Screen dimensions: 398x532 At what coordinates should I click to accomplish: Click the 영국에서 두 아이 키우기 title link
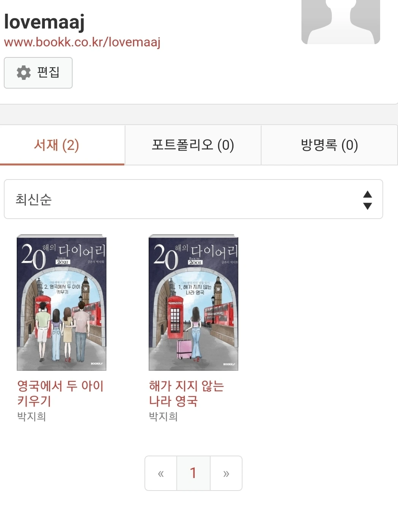[x=60, y=393]
